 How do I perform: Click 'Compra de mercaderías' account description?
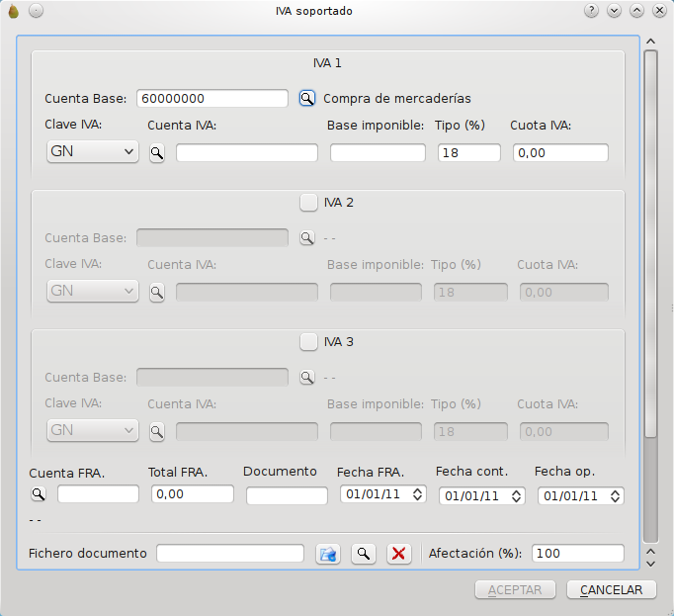(x=397, y=99)
